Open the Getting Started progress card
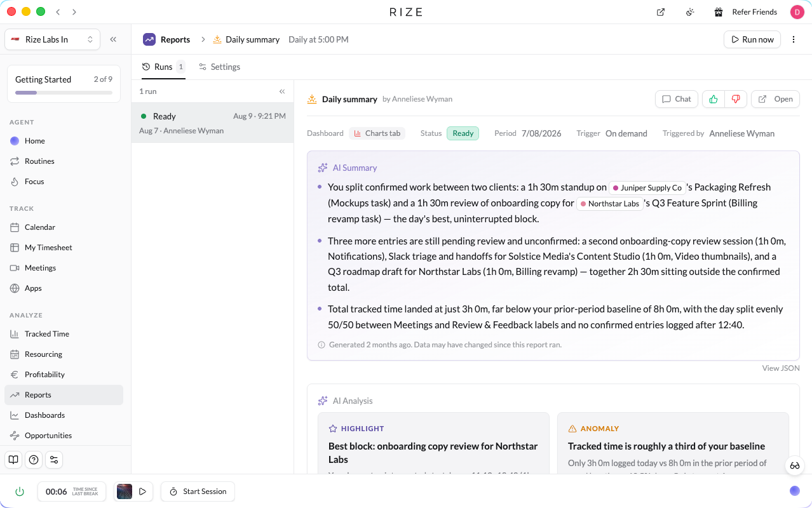Screen dimensions: 812x508 [x=64, y=84]
